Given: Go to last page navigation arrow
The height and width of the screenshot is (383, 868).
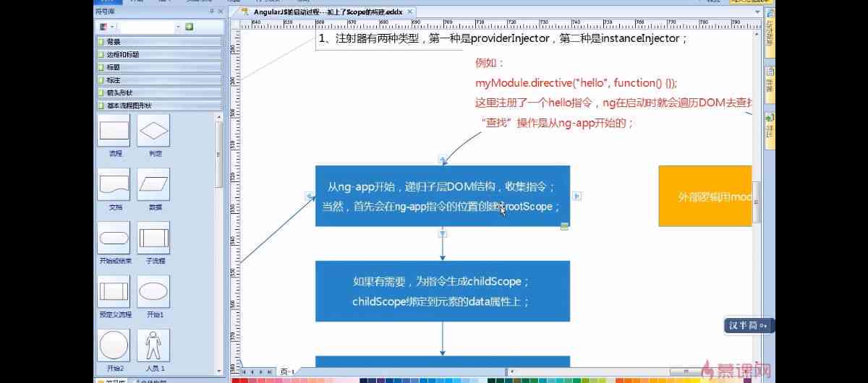Looking at the screenshot, I should pyautogui.click(x=269, y=371).
